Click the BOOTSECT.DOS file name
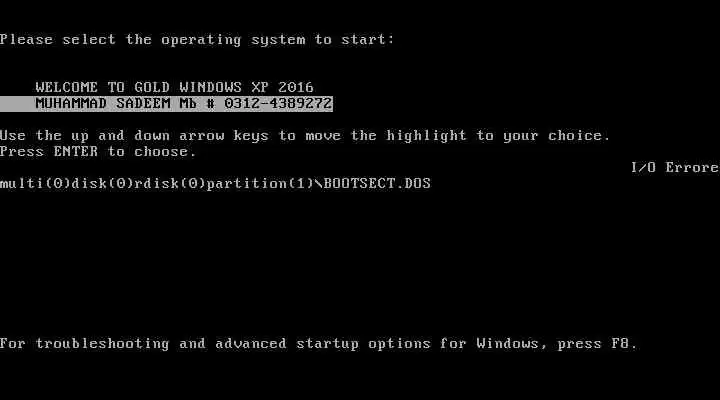This screenshot has height=400, width=720. point(377,184)
